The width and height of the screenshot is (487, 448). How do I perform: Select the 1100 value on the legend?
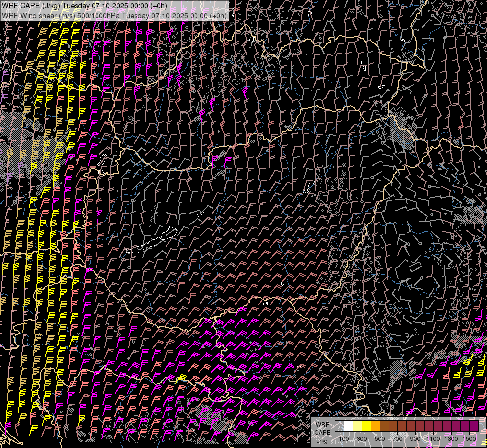pyautogui.click(x=433, y=439)
